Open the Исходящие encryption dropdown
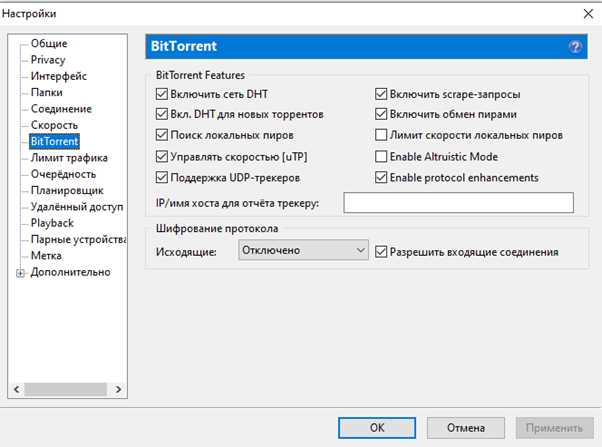The width and height of the screenshot is (602, 447). coord(303,250)
